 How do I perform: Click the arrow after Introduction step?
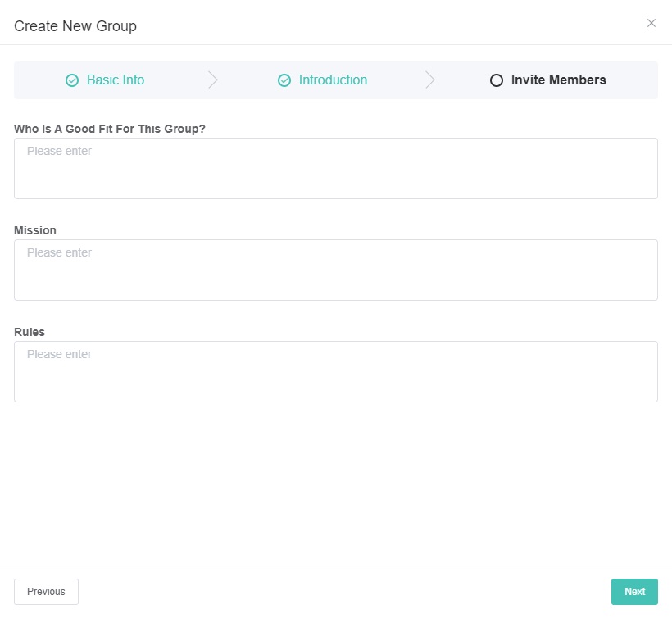point(430,80)
